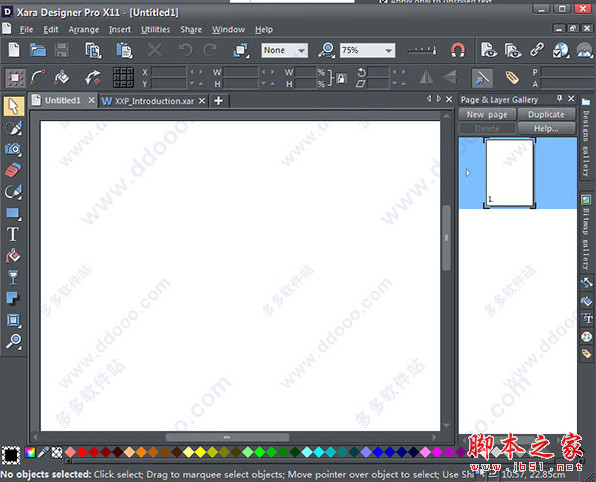This screenshot has width=596, height=482.
Task: Pin the Page & Layer Gallery panel
Action: (559, 99)
